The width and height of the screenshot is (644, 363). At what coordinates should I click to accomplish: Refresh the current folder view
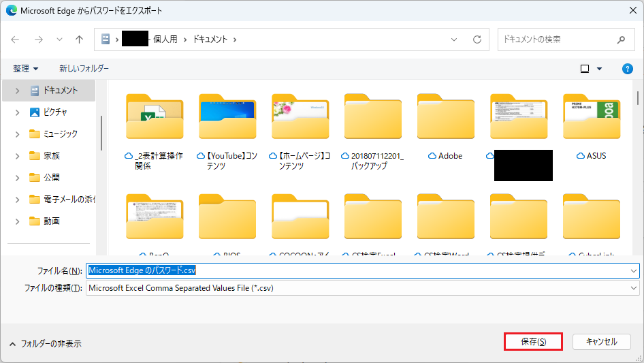[477, 40]
